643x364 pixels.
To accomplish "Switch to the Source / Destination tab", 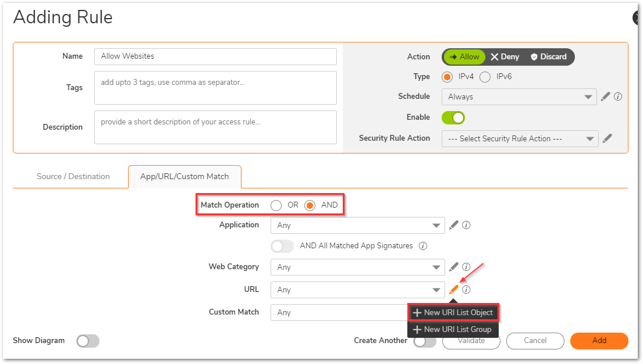I will [x=73, y=176].
